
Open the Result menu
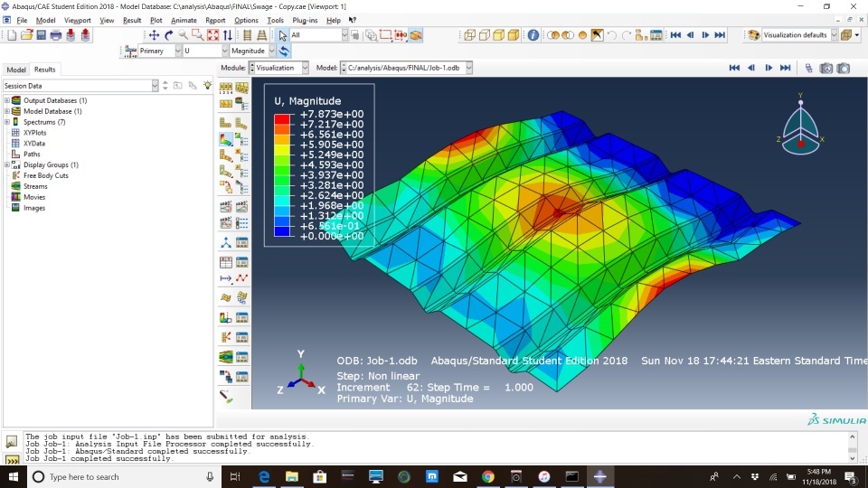[x=132, y=21]
